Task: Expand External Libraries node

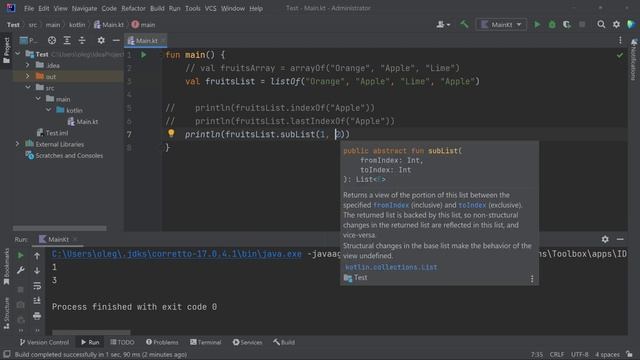Action: [x=18, y=144]
